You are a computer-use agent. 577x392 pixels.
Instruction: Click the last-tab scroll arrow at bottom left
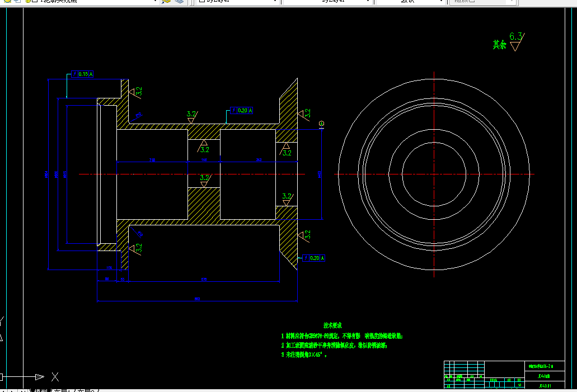click(x=23, y=390)
